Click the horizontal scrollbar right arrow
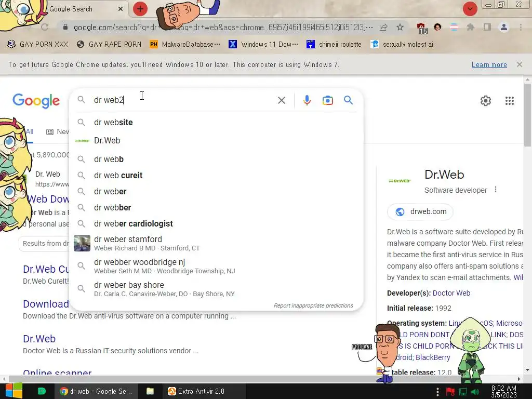The width and height of the screenshot is (532, 399). click(518, 379)
